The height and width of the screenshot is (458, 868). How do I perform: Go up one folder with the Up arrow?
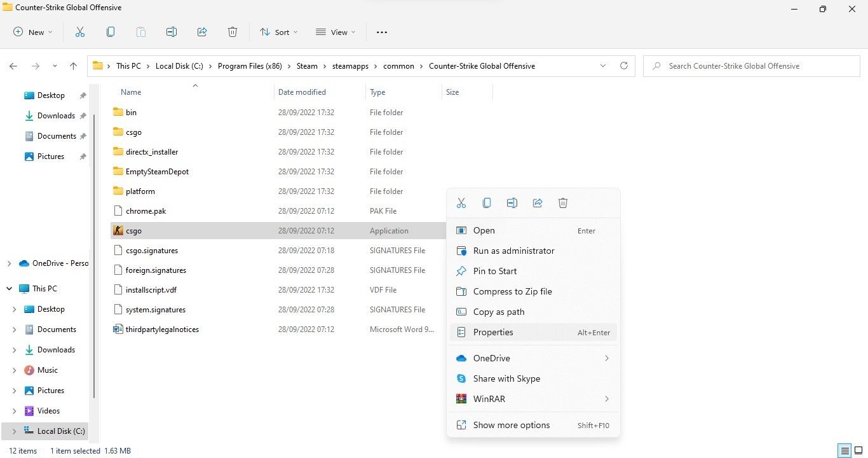(73, 66)
